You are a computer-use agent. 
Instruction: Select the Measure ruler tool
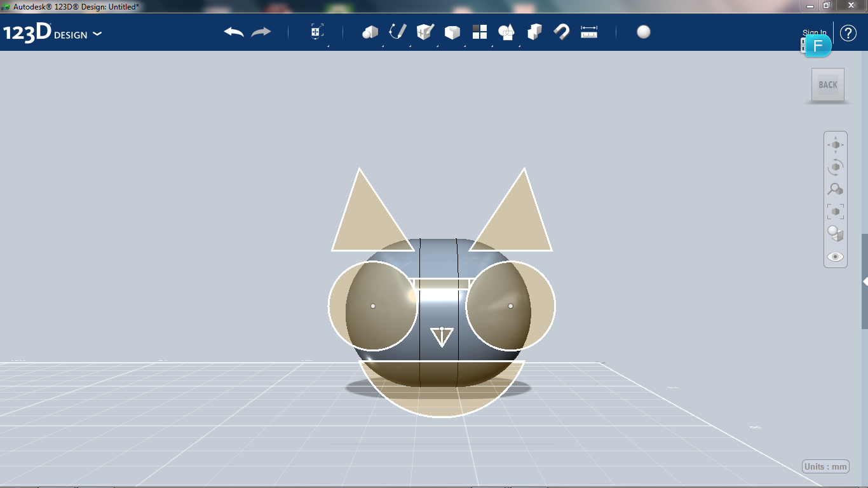589,32
